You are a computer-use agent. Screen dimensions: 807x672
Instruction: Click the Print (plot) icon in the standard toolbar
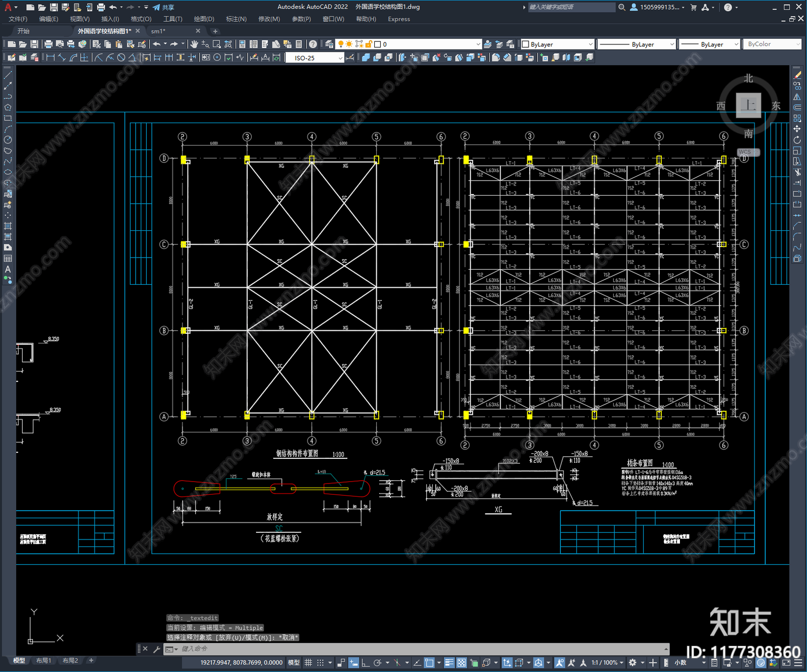(48, 44)
